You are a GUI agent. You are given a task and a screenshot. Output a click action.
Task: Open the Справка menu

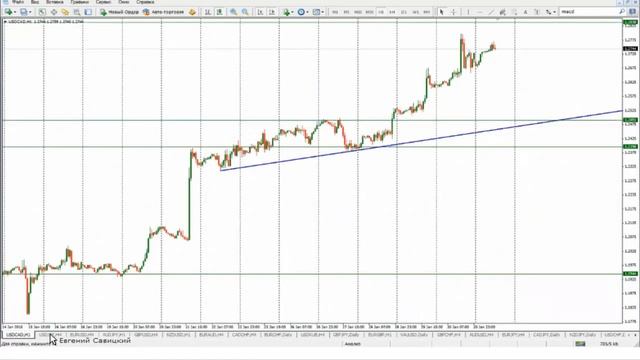145,2
